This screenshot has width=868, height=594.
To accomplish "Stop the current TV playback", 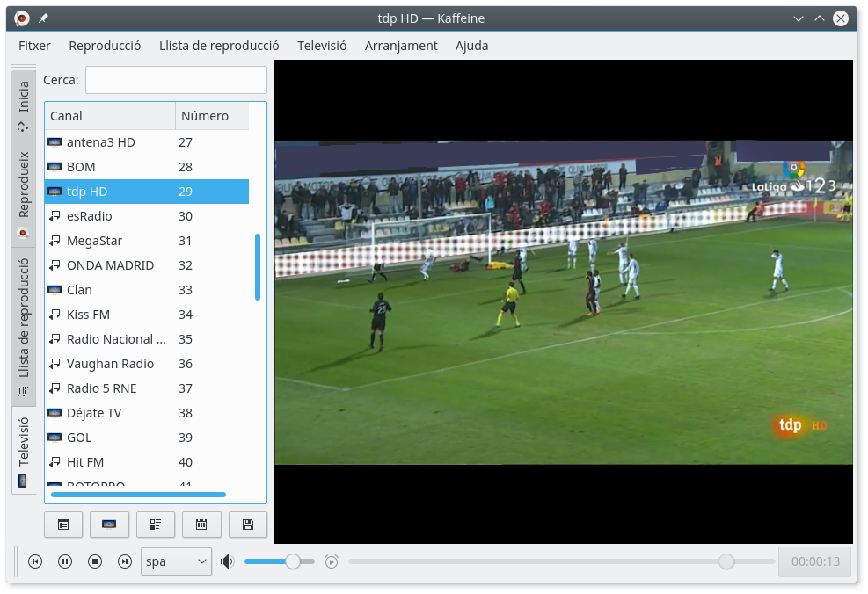I will (x=95, y=561).
